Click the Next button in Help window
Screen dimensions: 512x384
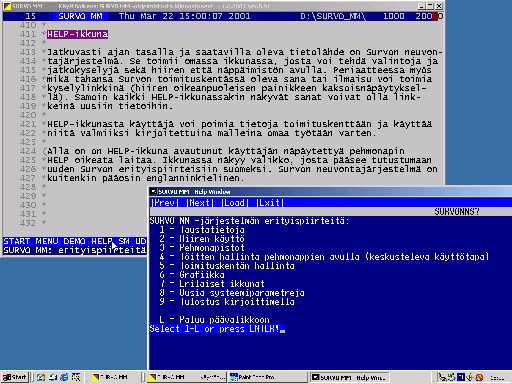click(x=200, y=203)
